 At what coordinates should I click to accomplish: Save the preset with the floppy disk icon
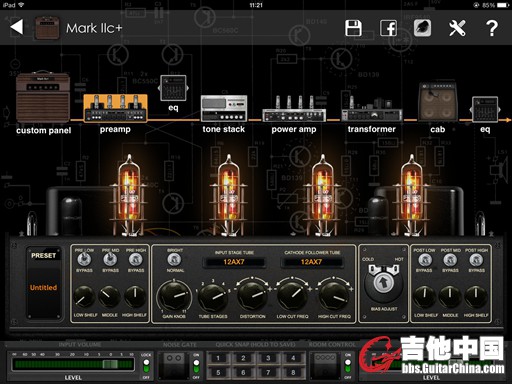[353, 28]
